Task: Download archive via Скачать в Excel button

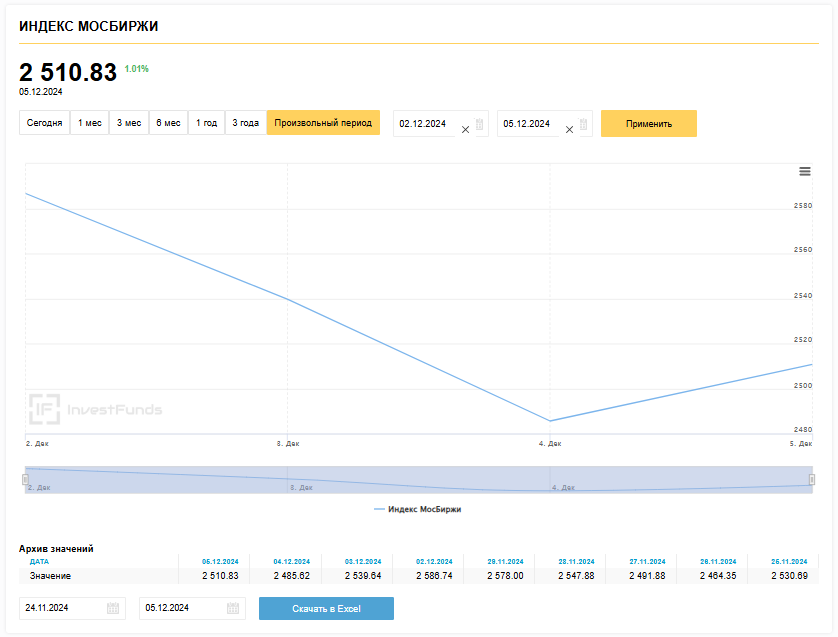Action: 327,609
